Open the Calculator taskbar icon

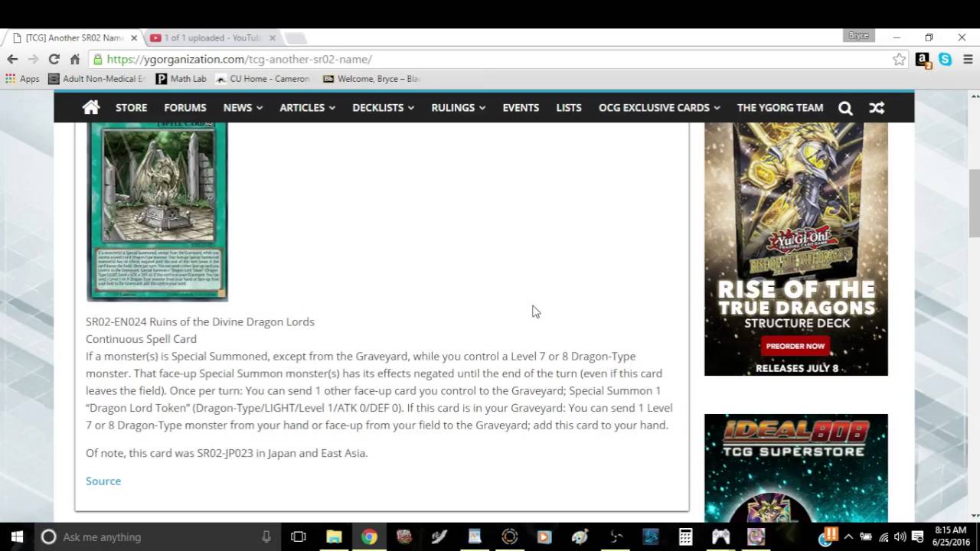(685, 536)
